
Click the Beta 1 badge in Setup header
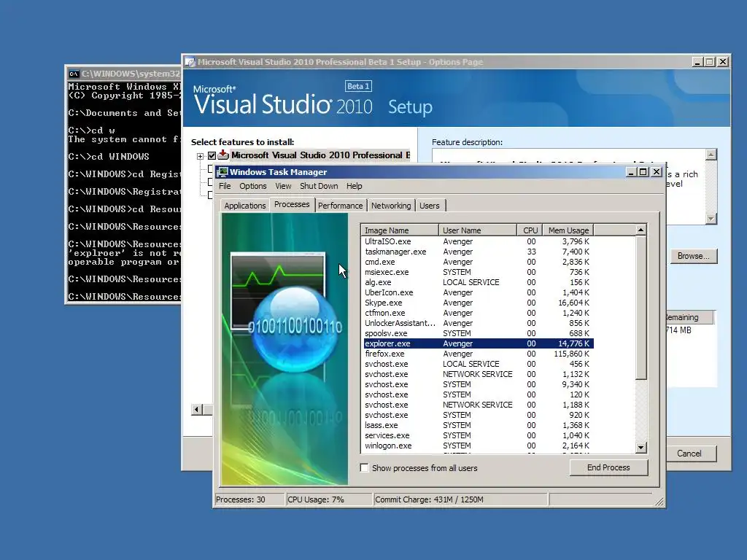(358, 86)
